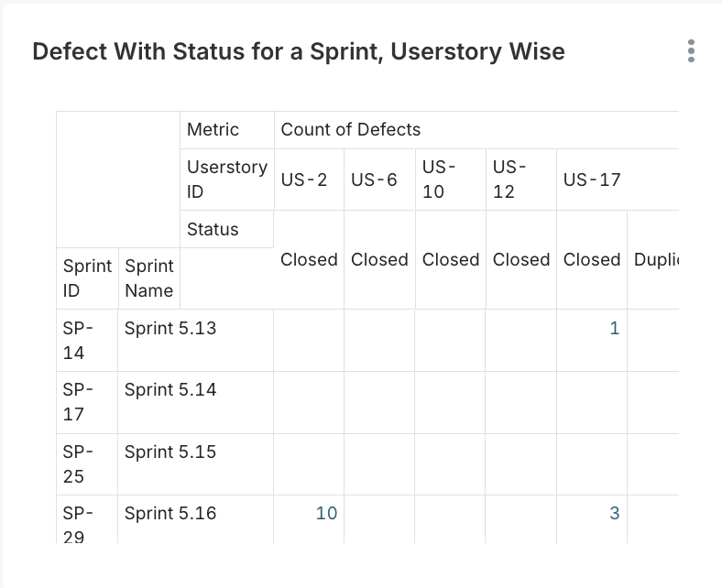Select the Sprint 5.13 row name

tap(170, 328)
